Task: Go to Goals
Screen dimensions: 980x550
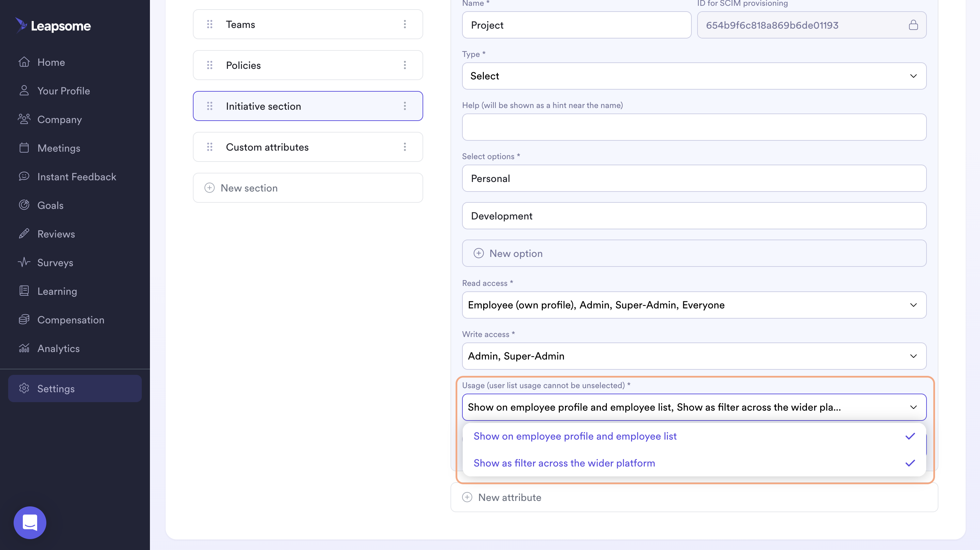Action: (x=50, y=205)
